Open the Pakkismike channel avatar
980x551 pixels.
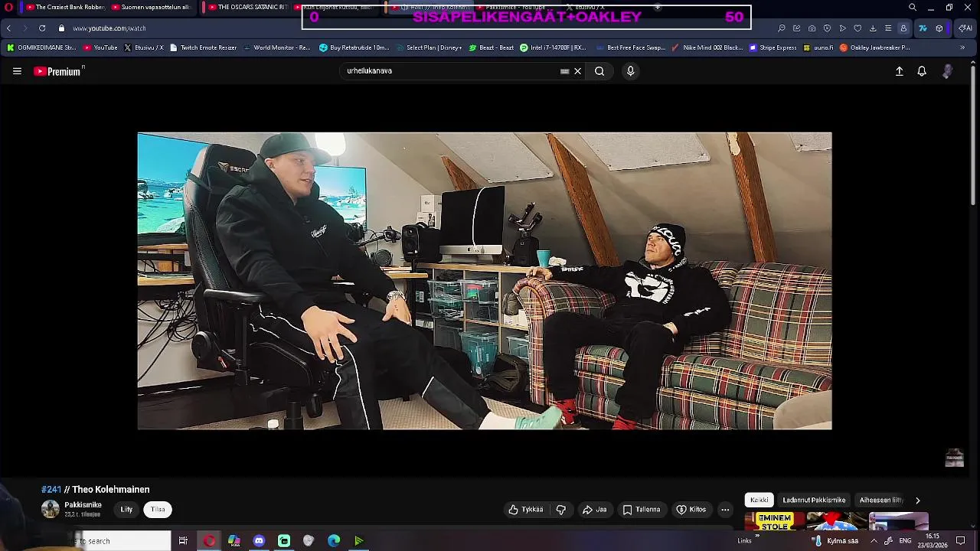(x=51, y=509)
